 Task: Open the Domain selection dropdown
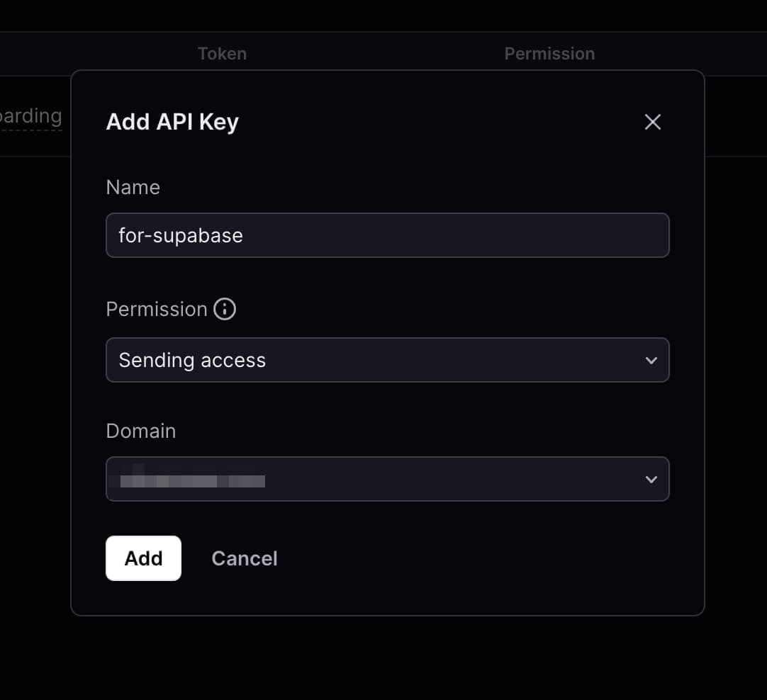388,479
